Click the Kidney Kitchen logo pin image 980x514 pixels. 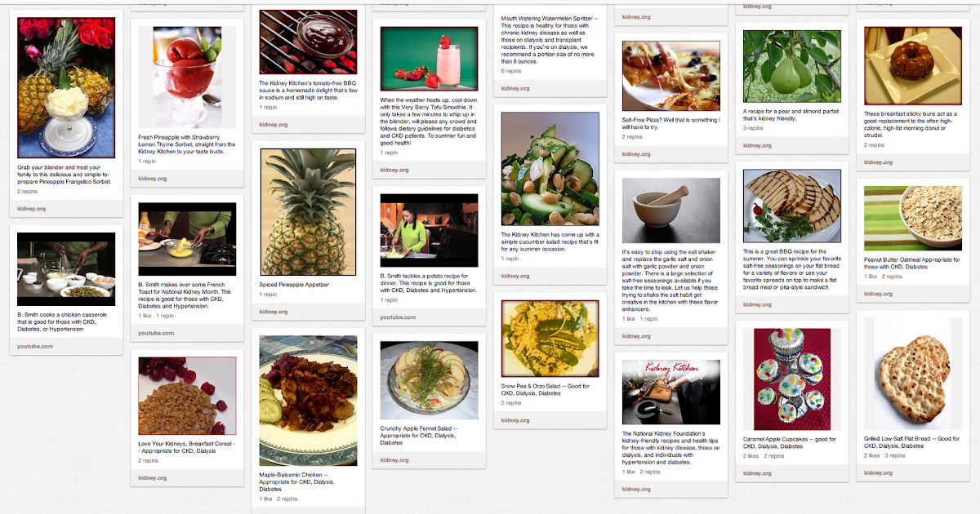tap(670, 392)
